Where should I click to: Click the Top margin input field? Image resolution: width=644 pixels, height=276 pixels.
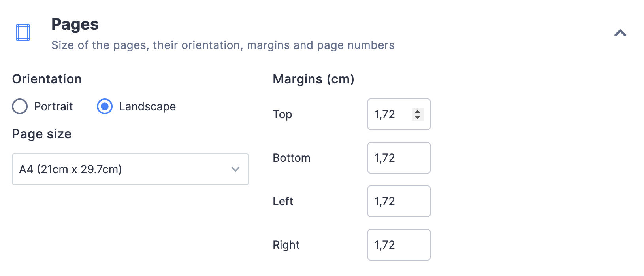(x=391, y=114)
